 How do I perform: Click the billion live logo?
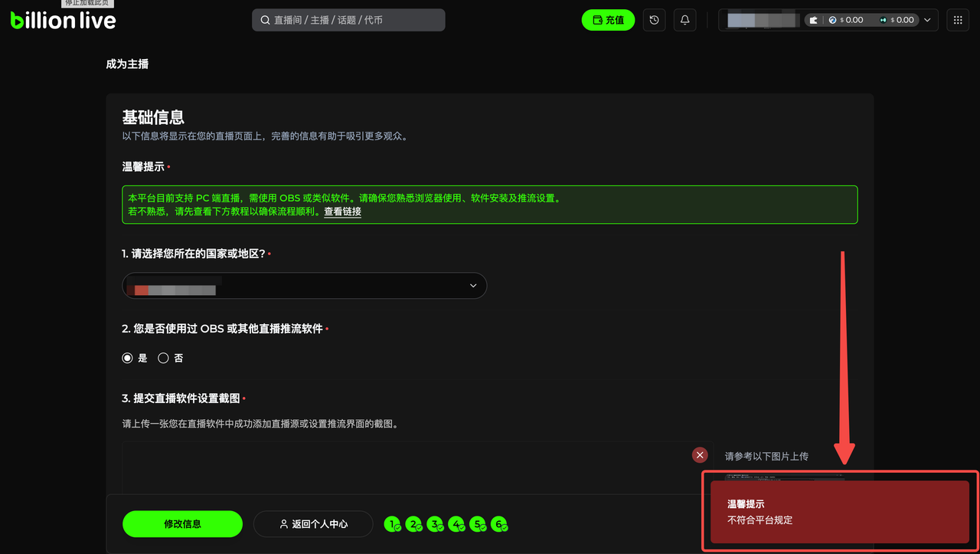(64, 21)
